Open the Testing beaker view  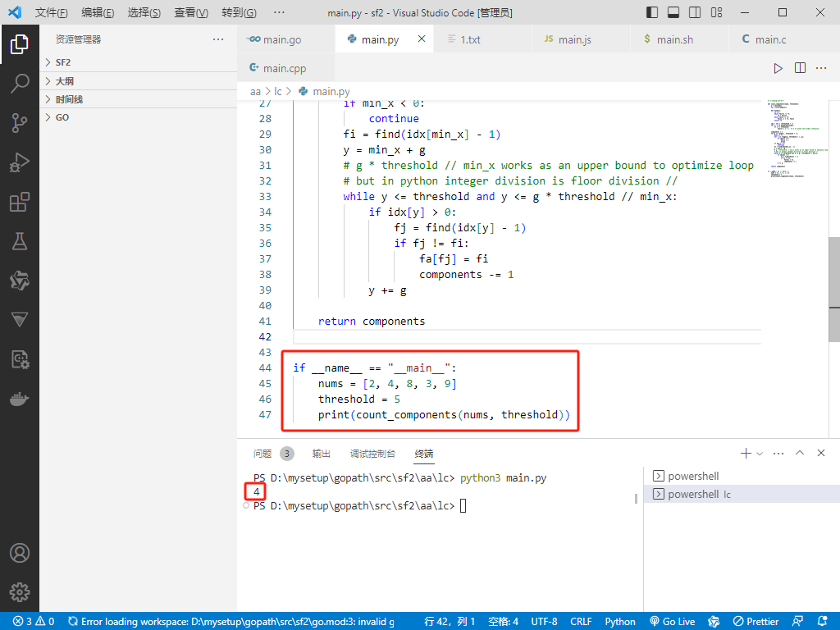pos(20,241)
